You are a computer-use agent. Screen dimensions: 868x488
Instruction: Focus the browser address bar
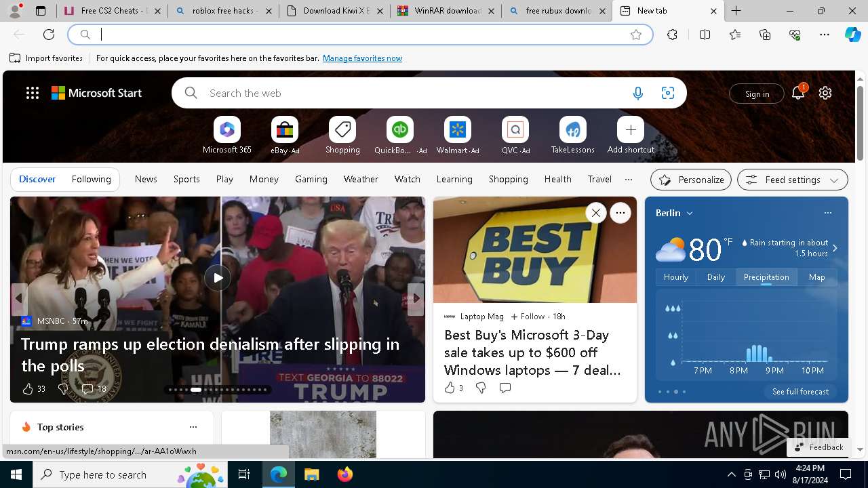tap(359, 35)
